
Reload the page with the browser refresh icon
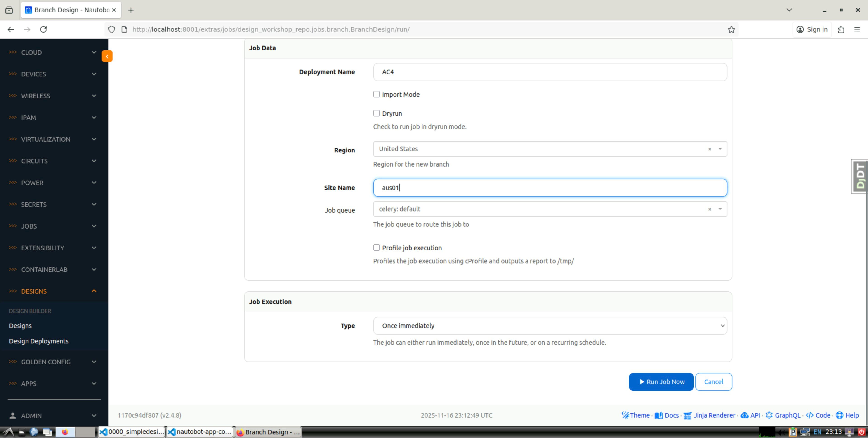(x=43, y=29)
